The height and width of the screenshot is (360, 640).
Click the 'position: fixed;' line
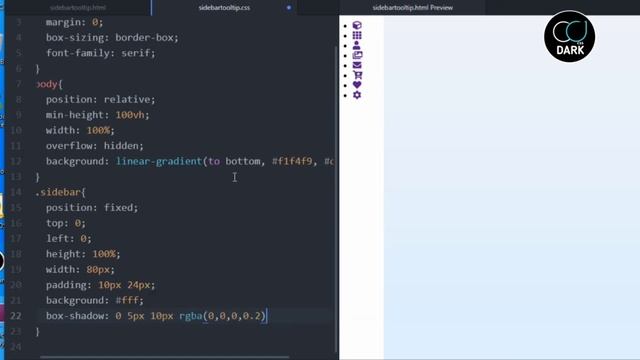[92, 208]
